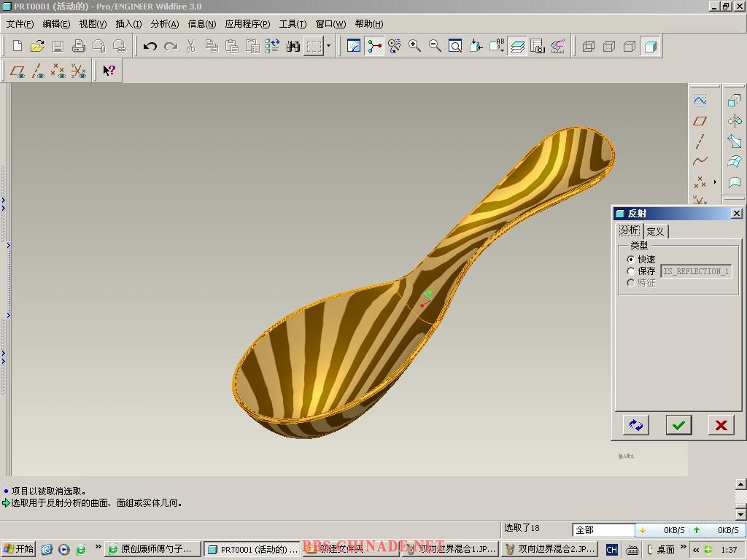Click the Undo arrow icon

[150, 47]
